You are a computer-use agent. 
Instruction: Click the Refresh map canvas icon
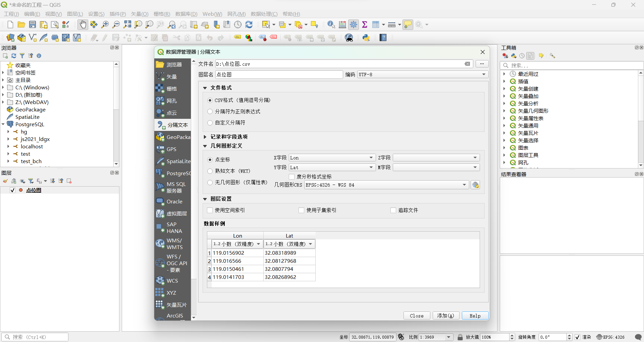click(x=249, y=25)
